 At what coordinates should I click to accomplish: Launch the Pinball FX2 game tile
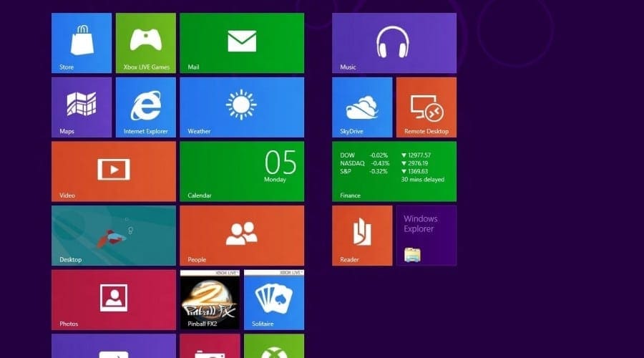tap(210, 299)
